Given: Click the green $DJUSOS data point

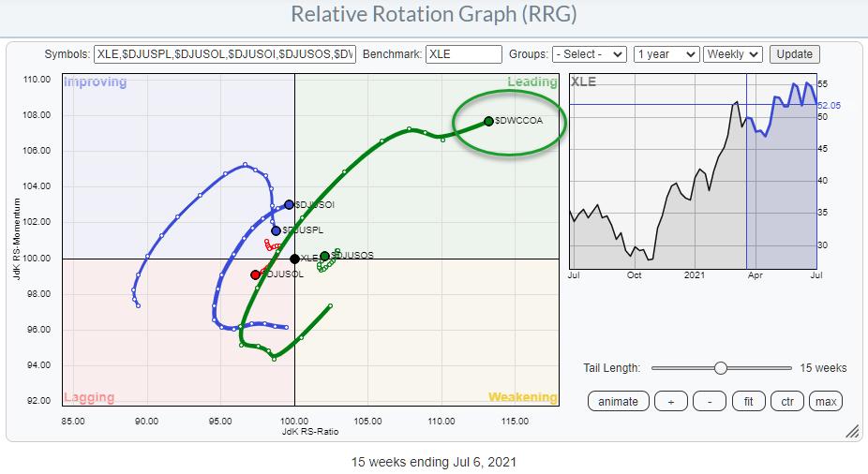Looking at the screenshot, I should (x=324, y=256).
